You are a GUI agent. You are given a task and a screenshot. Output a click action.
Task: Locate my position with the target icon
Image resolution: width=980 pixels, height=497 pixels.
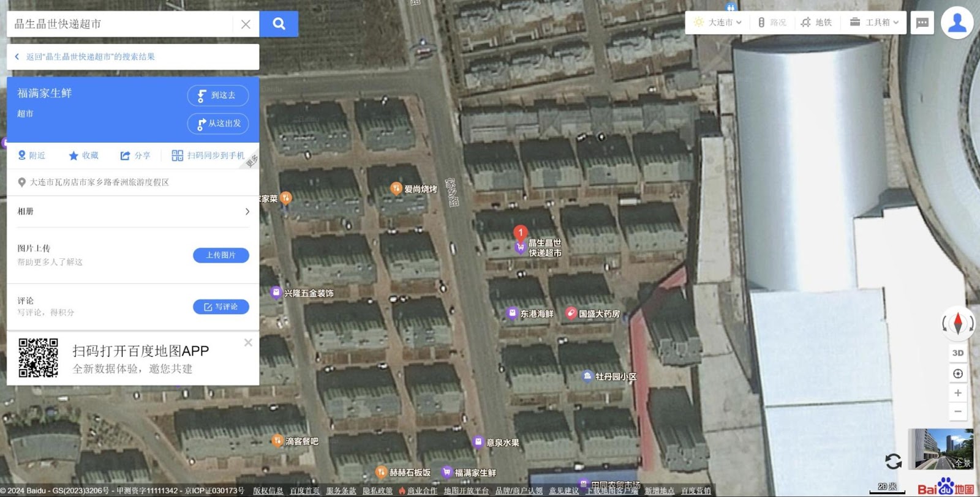pos(958,373)
